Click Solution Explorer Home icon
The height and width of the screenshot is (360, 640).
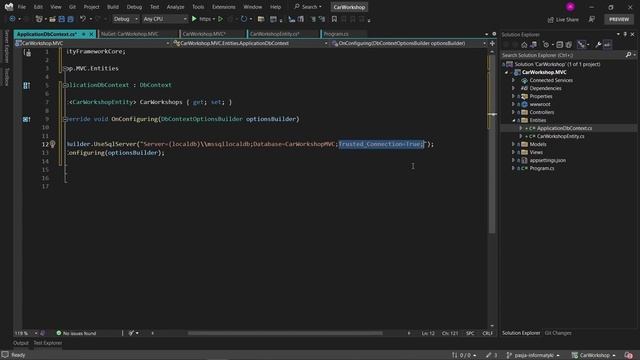point(524,45)
